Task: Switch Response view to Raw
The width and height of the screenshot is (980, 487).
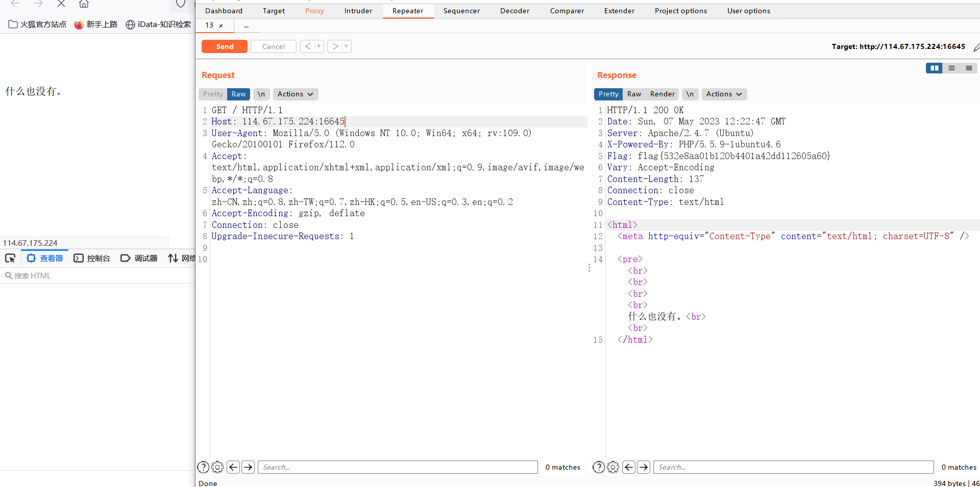Action: tap(634, 94)
